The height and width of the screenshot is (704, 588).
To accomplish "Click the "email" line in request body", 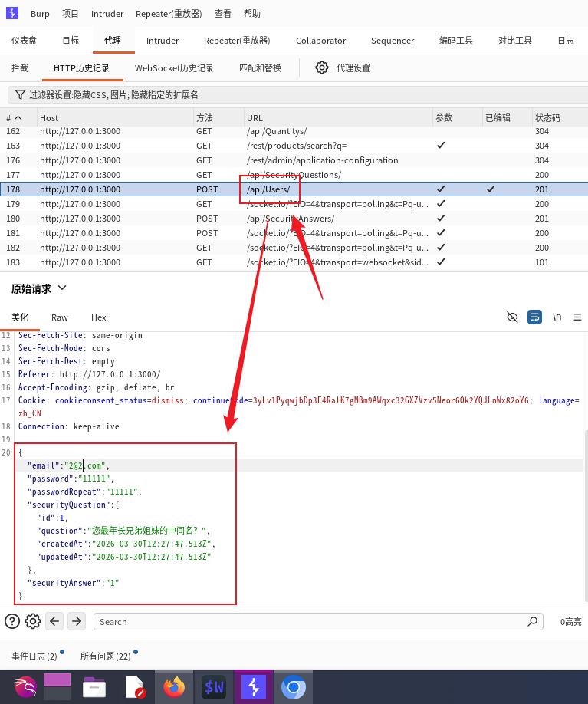I will [68, 465].
